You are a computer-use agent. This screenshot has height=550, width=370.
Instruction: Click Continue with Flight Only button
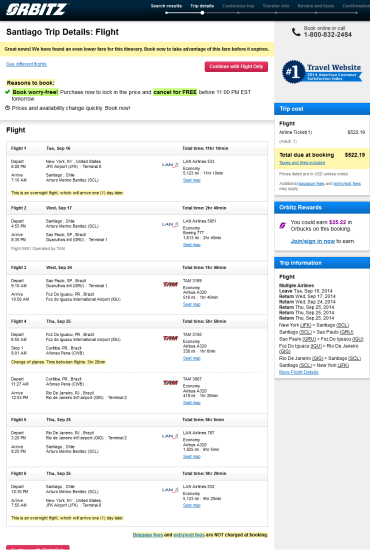[x=236, y=67]
